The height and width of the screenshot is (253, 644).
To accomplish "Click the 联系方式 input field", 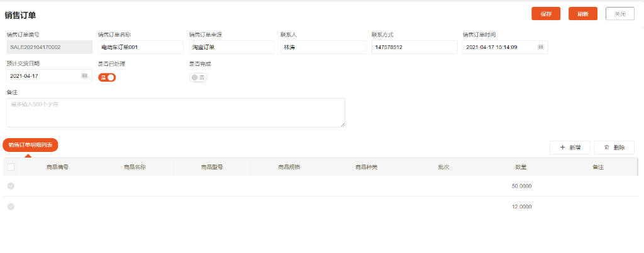I will coord(414,47).
